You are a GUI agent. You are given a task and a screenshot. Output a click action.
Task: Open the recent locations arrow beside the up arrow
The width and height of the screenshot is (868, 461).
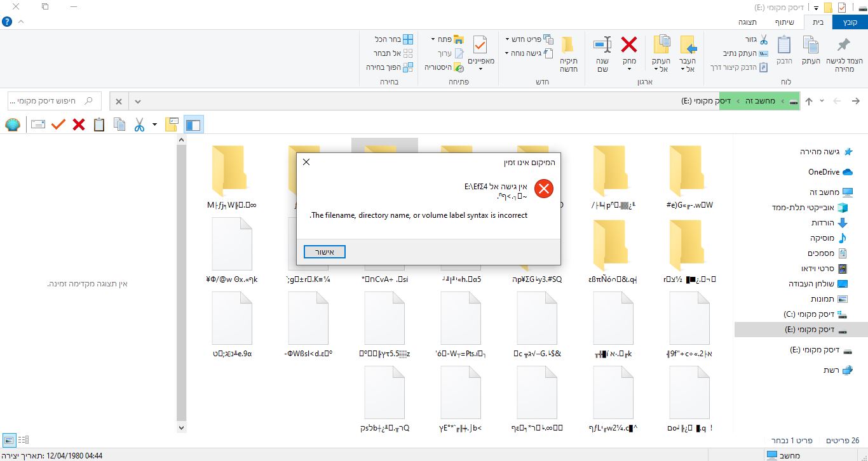(822, 101)
